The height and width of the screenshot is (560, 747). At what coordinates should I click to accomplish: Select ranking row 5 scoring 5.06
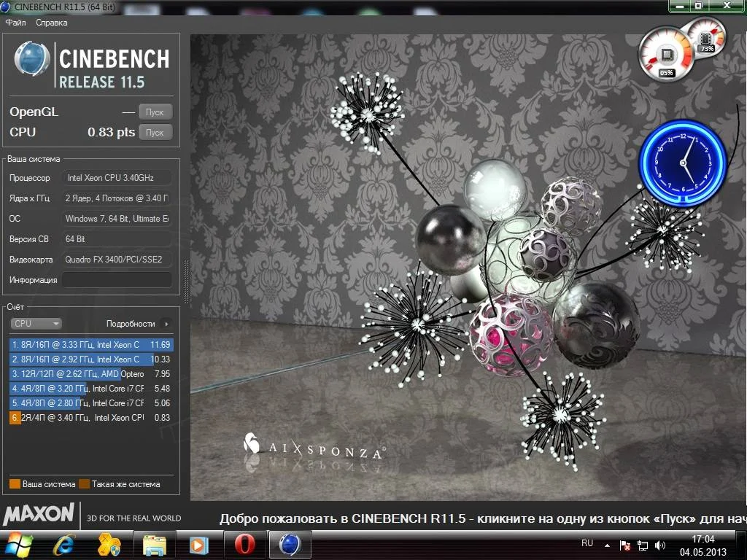[x=91, y=402]
